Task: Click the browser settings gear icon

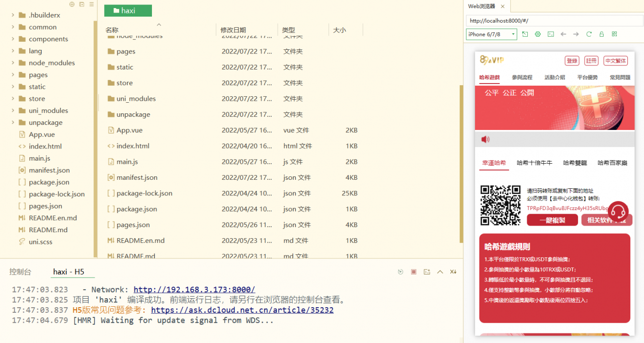Action: [x=538, y=34]
